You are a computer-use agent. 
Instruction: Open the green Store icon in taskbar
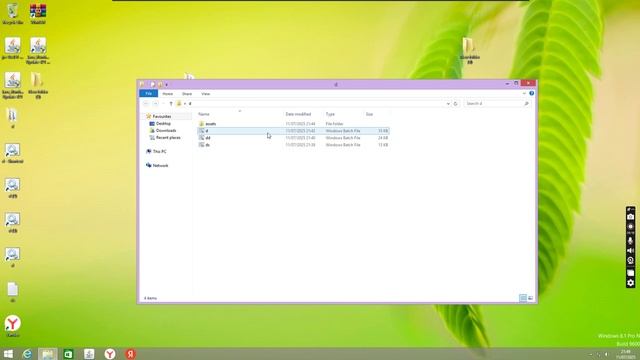[x=68, y=354]
